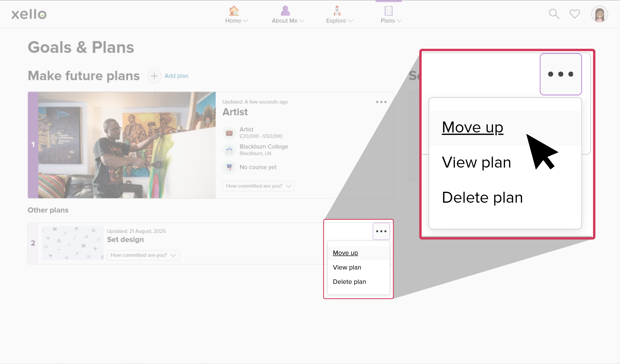Click the Artist briefcase career icon
The height and width of the screenshot is (364, 620).
(x=229, y=133)
